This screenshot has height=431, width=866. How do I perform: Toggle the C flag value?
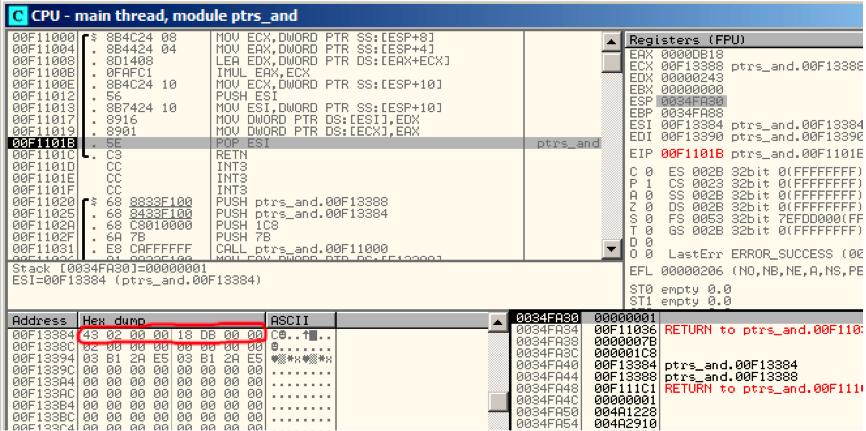650,171
